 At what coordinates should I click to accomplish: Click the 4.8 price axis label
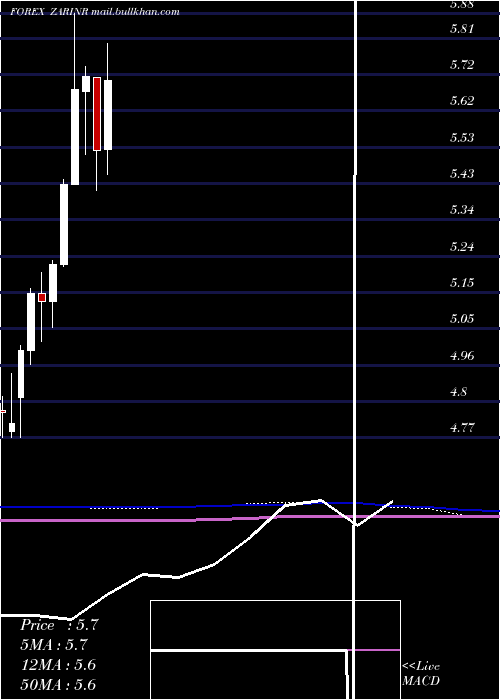pos(458,392)
